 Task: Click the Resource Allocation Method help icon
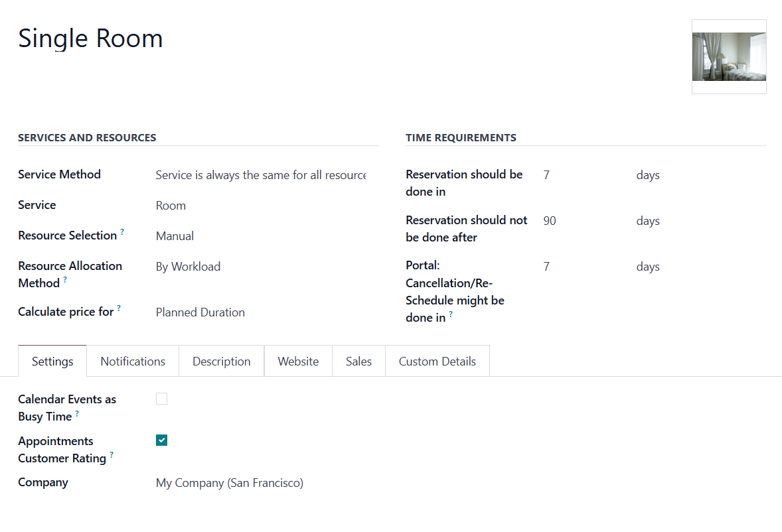[65, 279]
